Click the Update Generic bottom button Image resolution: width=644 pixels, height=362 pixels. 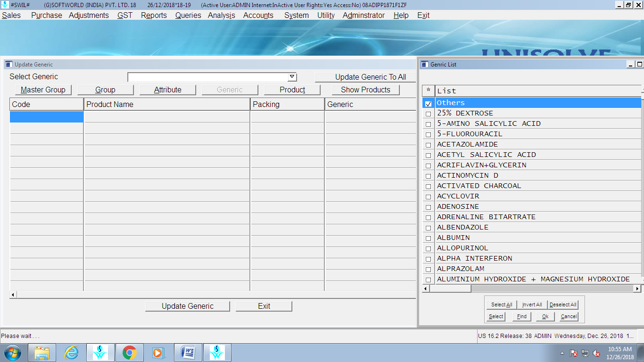click(x=188, y=306)
